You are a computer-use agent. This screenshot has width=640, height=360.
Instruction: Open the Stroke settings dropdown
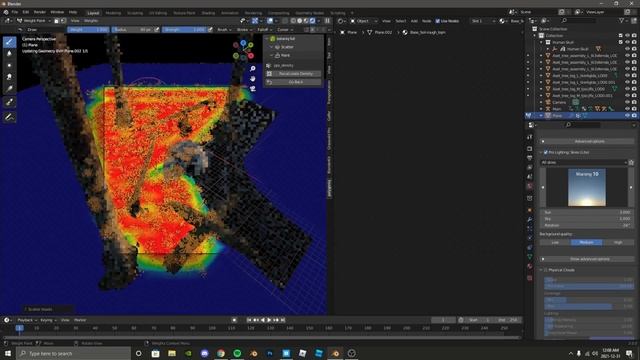pos(244,29)
